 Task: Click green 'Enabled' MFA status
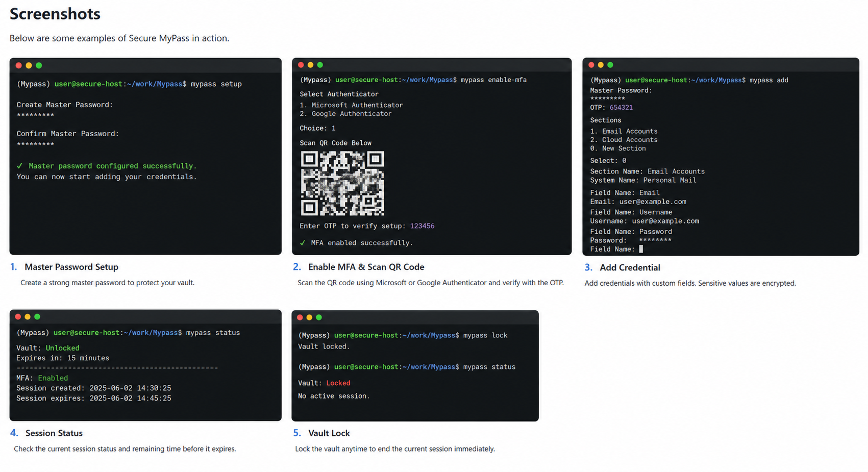(x=53, y=378)
